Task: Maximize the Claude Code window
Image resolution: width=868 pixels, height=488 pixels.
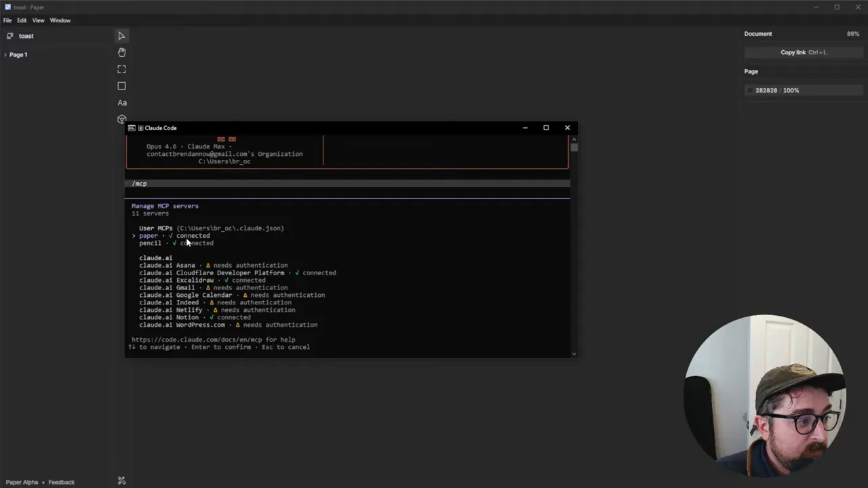Action: pyautogui.click(x=546, y=127)
